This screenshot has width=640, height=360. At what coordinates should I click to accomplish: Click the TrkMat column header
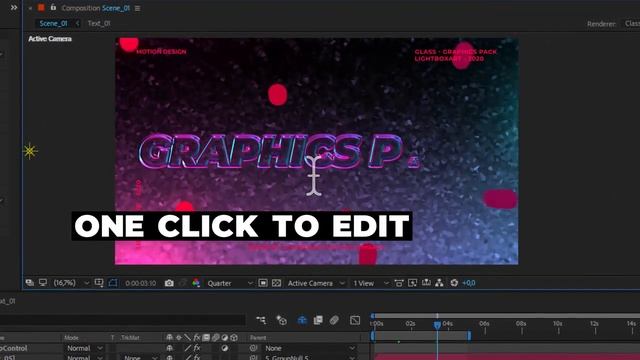point(130,338)
